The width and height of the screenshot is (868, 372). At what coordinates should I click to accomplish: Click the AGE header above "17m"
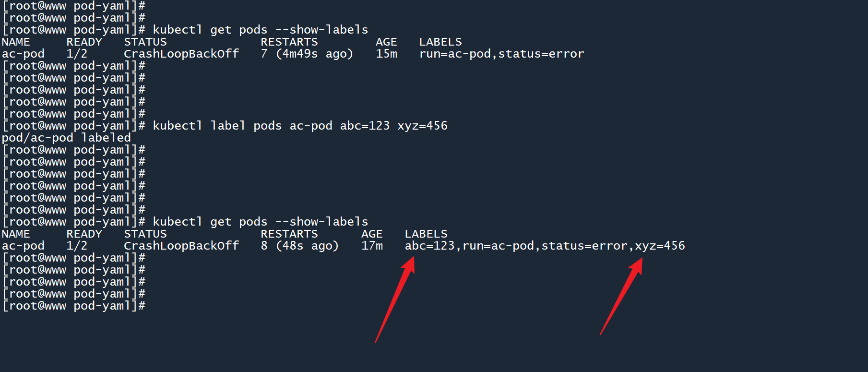[x=372, y=234]
